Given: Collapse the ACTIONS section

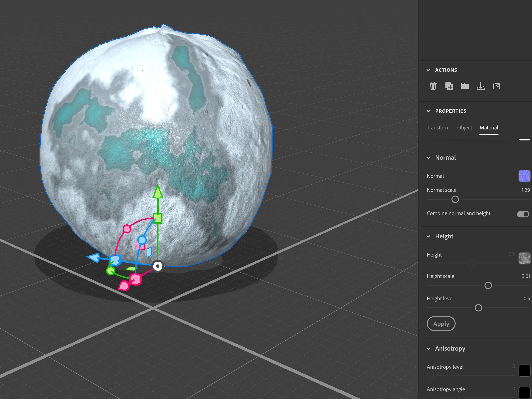Looking at the screenshot, I should [x=428, y=70].
